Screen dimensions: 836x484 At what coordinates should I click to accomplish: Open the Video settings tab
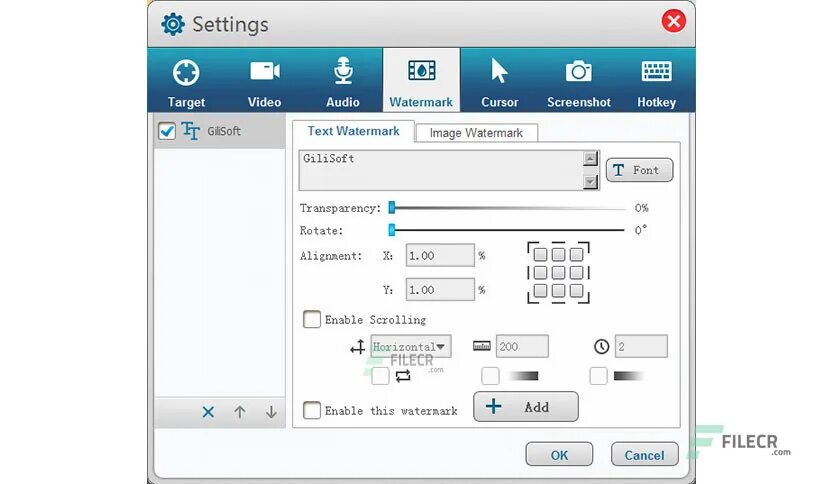pos(264,80)
